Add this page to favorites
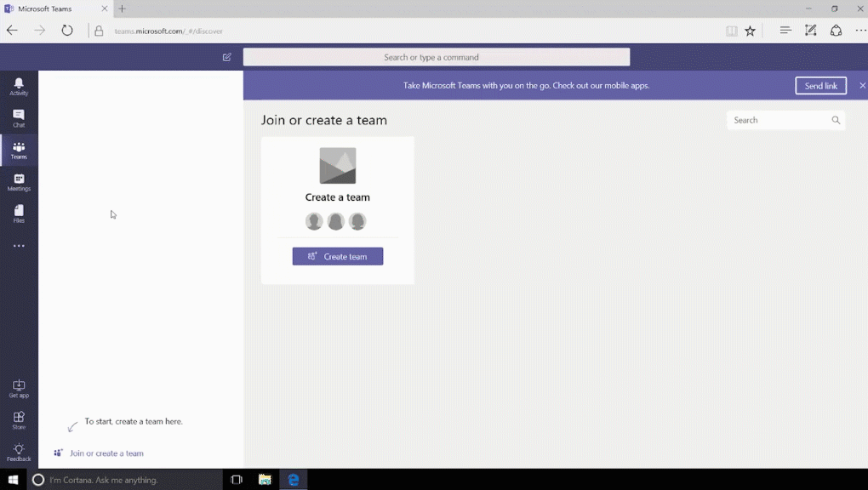868x490 pixels. pos(750,31)
